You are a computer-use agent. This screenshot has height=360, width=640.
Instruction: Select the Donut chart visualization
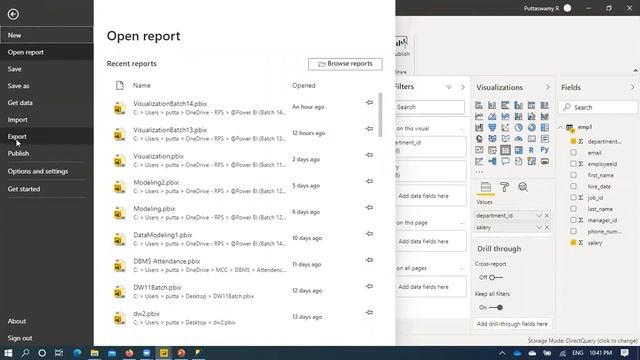pyautogui.click(x=531, y=128)
